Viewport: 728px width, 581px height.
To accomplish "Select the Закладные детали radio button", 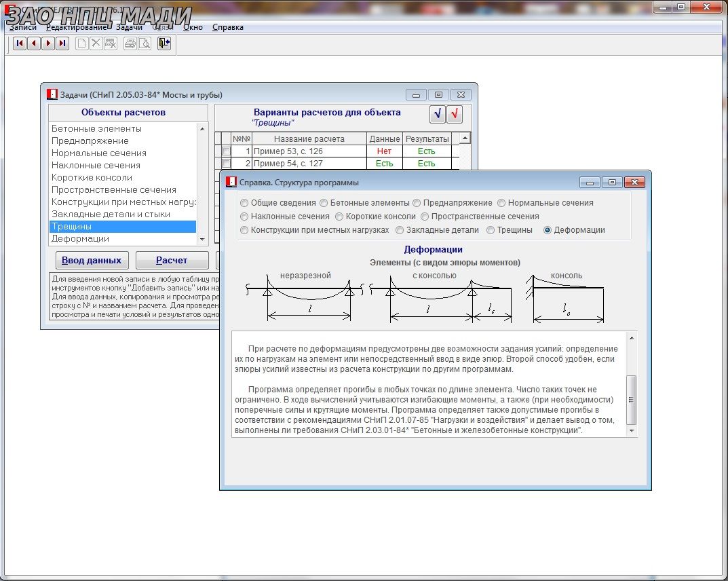I will pos(400,230).
